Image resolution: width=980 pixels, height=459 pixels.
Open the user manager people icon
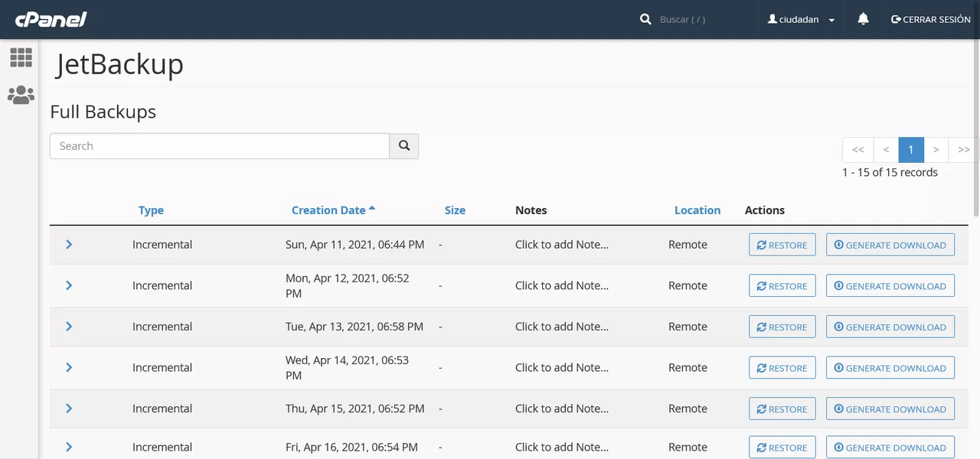[x=21, y=95]
